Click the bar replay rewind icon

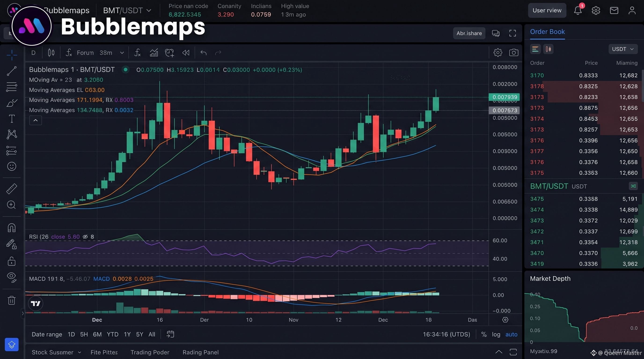186,53
